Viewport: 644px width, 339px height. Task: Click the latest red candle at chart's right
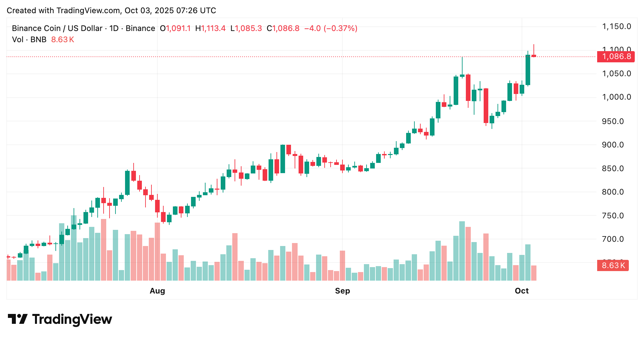533,56
